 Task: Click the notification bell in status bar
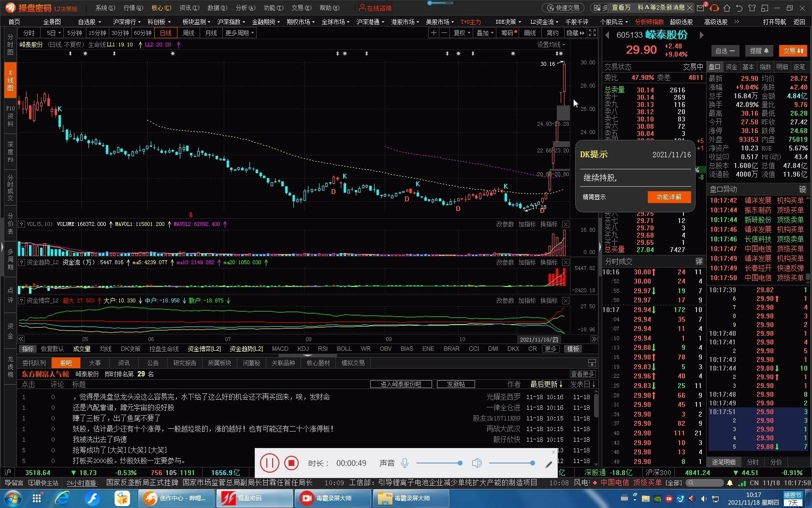[x=730, y=483]
